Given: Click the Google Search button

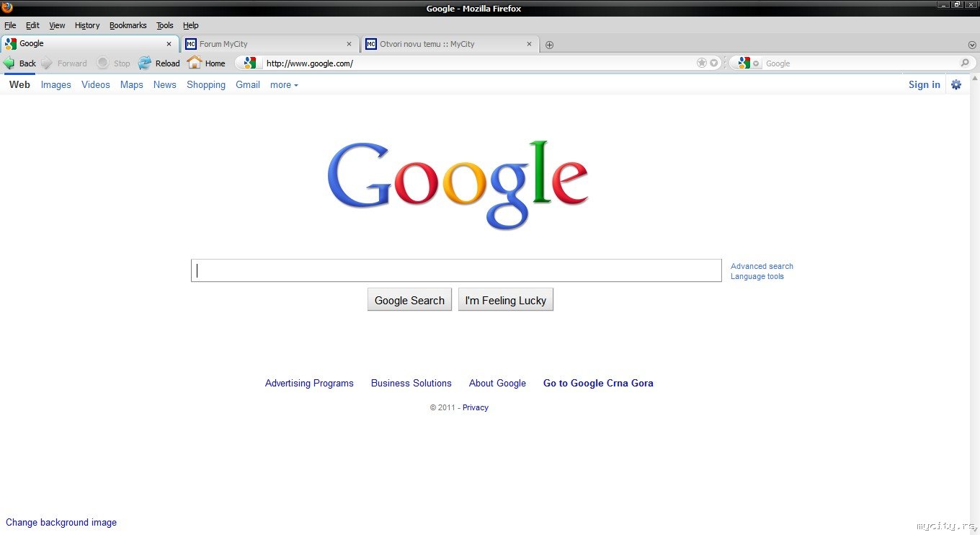Looking at the screenshot, I should pos(409,300).
